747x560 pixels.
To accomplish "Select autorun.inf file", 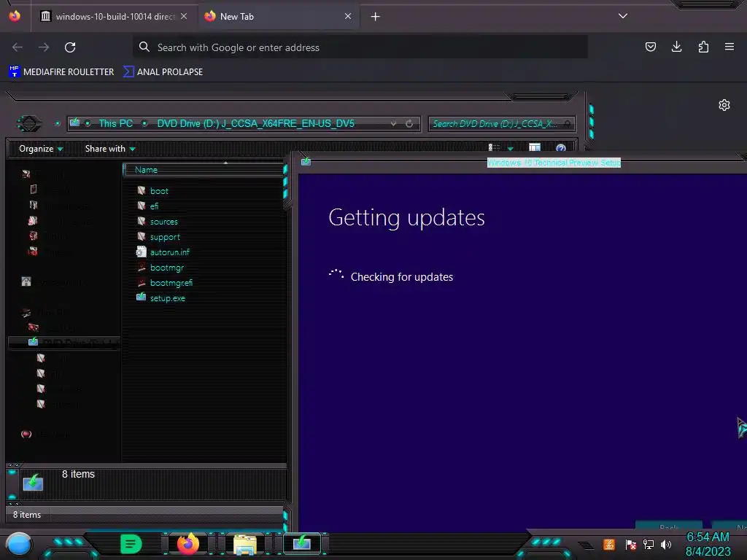I will tap(169, 252).
